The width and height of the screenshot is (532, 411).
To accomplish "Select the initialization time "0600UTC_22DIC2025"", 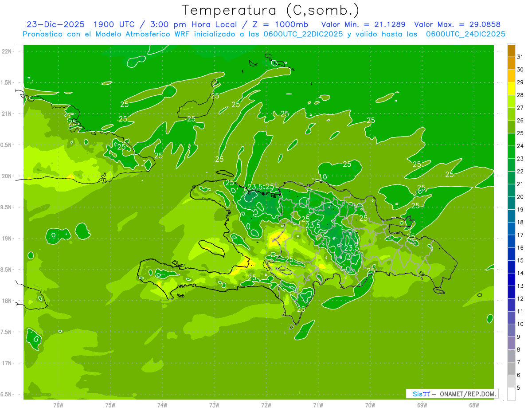I will click(303, 34).
